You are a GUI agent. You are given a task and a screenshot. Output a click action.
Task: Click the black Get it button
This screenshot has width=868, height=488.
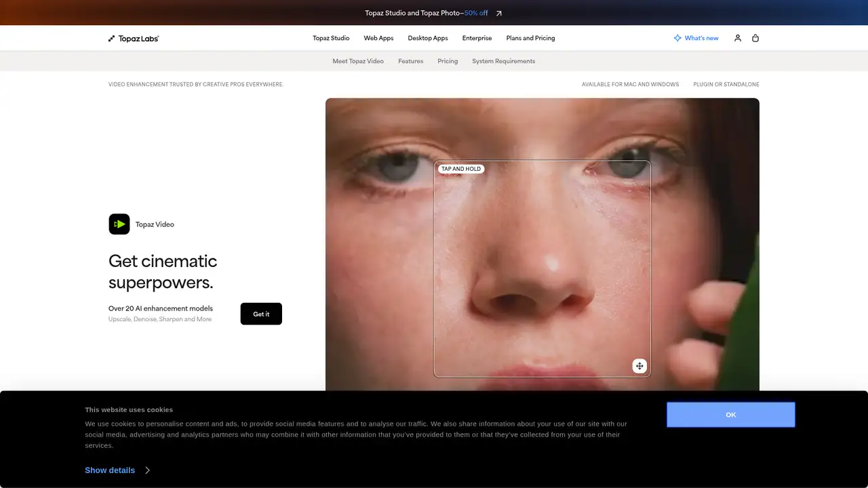click(x=261, y=314)
